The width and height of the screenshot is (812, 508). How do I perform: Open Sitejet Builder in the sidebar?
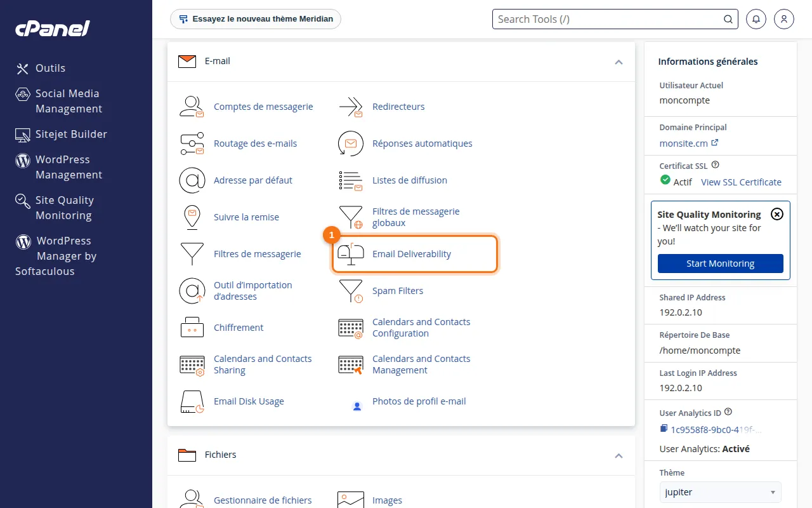click(62, 134)
